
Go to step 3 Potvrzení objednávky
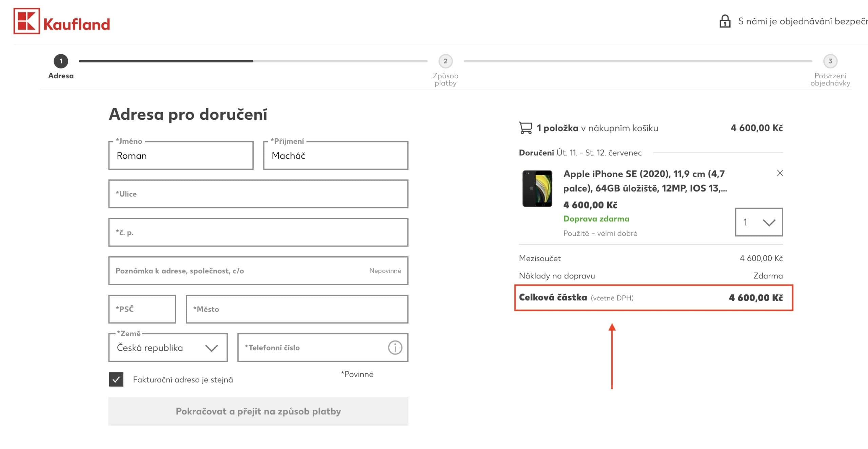(x=830, y=61)
